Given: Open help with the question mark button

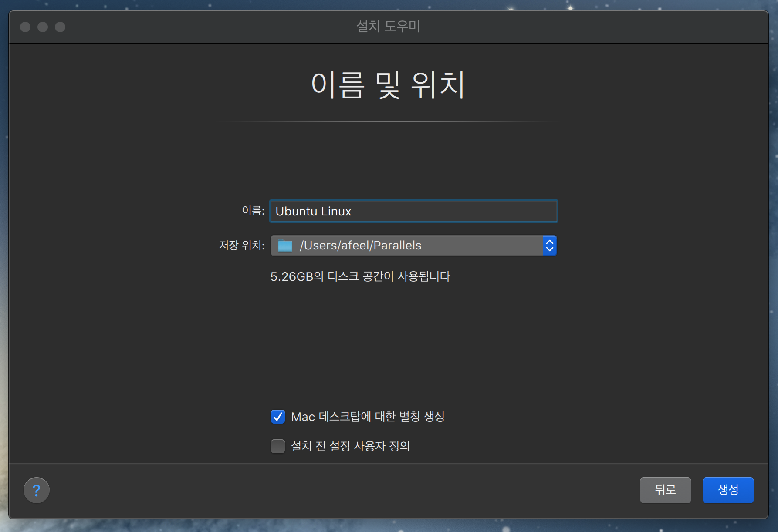Looking at the screenshot, I should [x=37, y=490].
